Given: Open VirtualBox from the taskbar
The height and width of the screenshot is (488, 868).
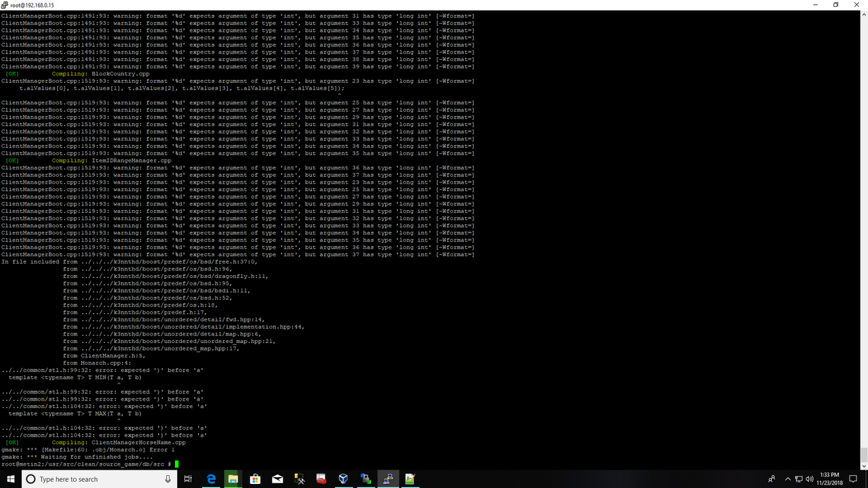Looking at the screenshot, I should (x=344, y=479).
